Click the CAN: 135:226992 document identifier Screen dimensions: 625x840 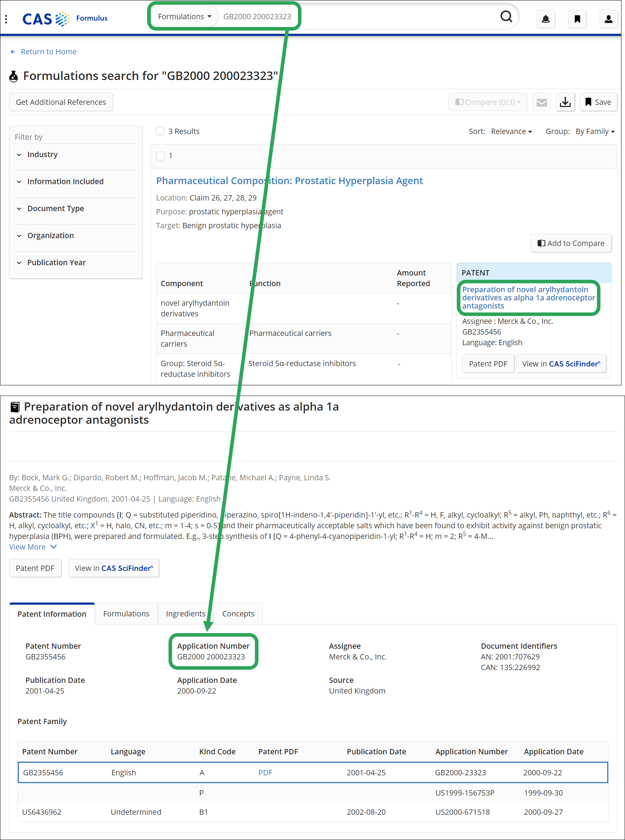(510, 668)
